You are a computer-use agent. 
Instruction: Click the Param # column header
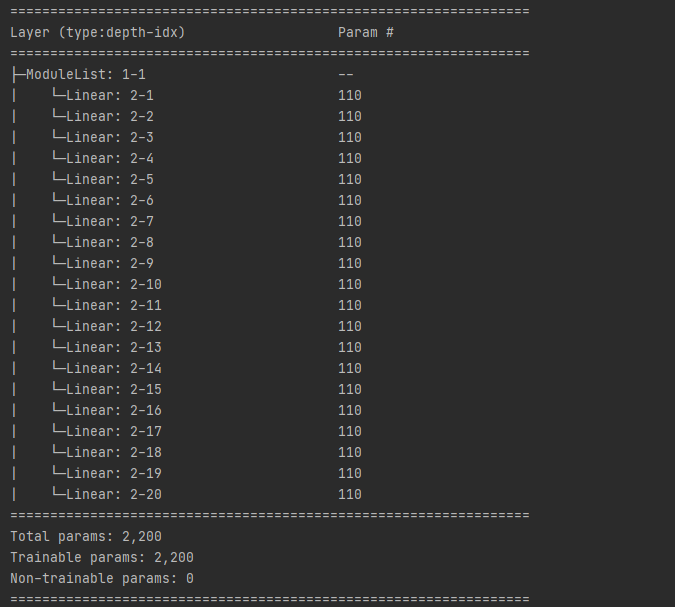(365, 32)
